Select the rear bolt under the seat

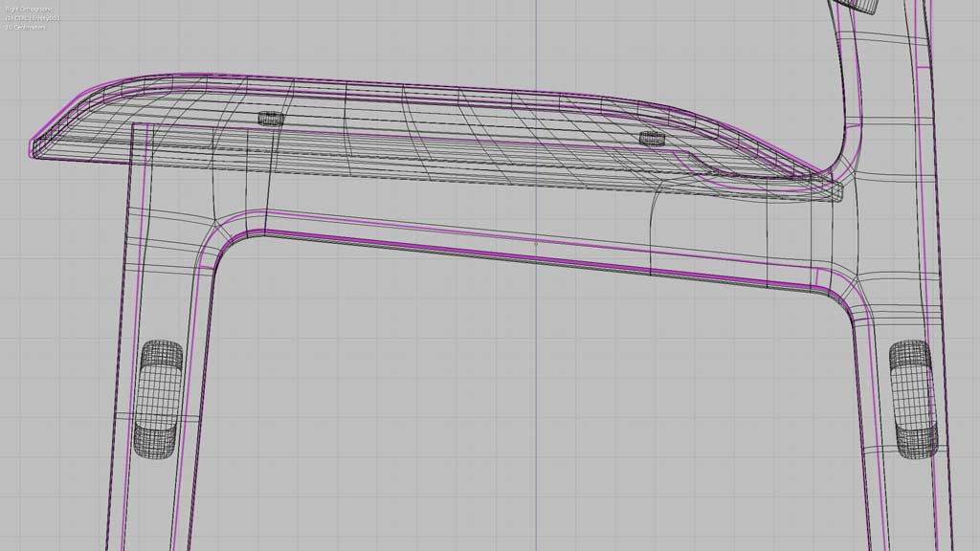(x=652, y=138)
